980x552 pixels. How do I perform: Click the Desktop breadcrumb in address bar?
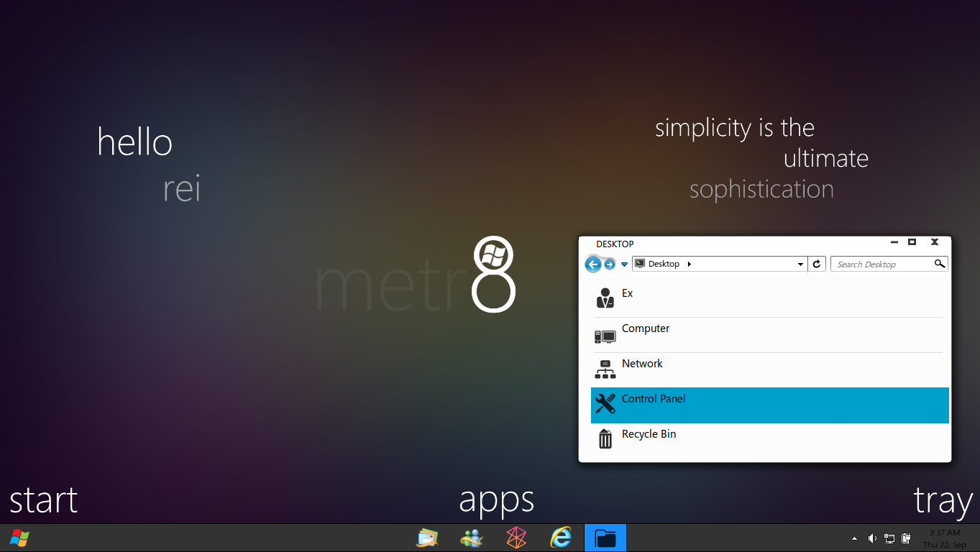coord(664,264)
